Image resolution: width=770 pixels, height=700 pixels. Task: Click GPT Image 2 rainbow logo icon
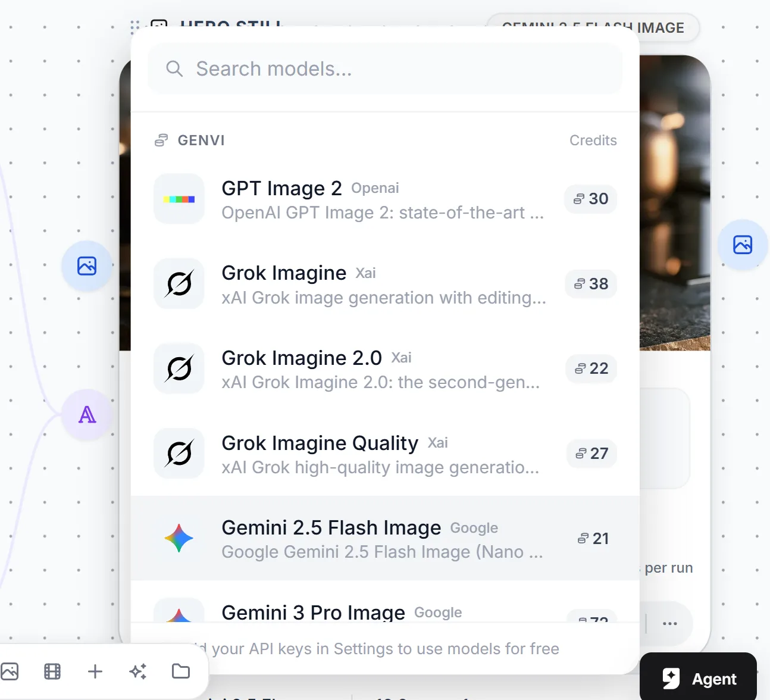click(x=179, y=199)
